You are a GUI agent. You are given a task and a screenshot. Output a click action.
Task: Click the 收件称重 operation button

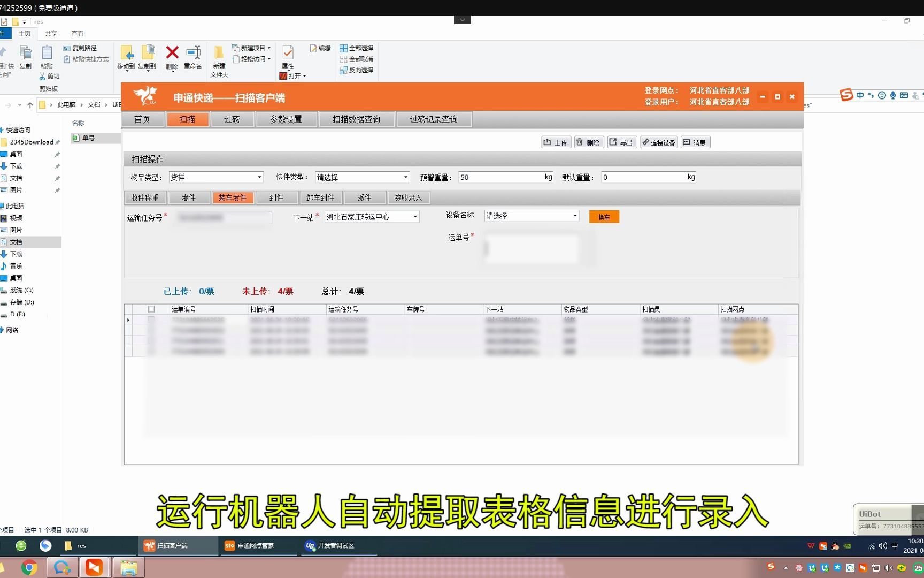point(145,198)
